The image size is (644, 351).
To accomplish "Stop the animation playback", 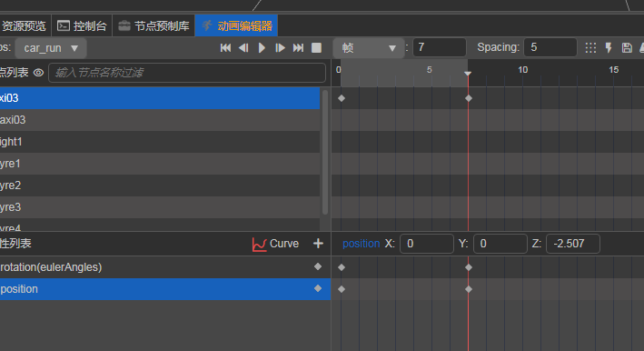I will [317, 48].
